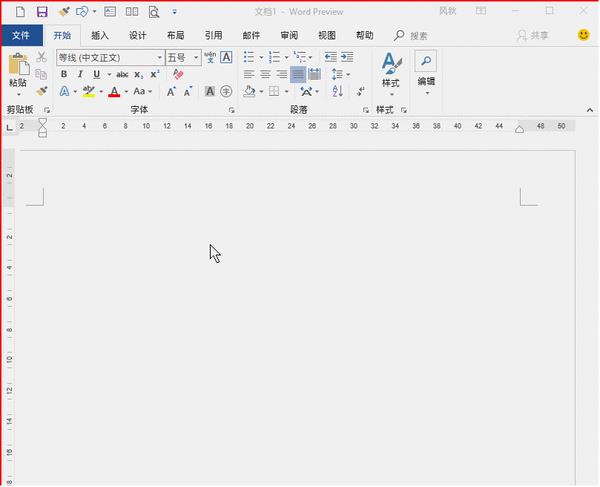This screenshot has width=600, height=487.
Task: Open the Layout (布局) tab
Action: pyautogui.click(x=175, y=35)
